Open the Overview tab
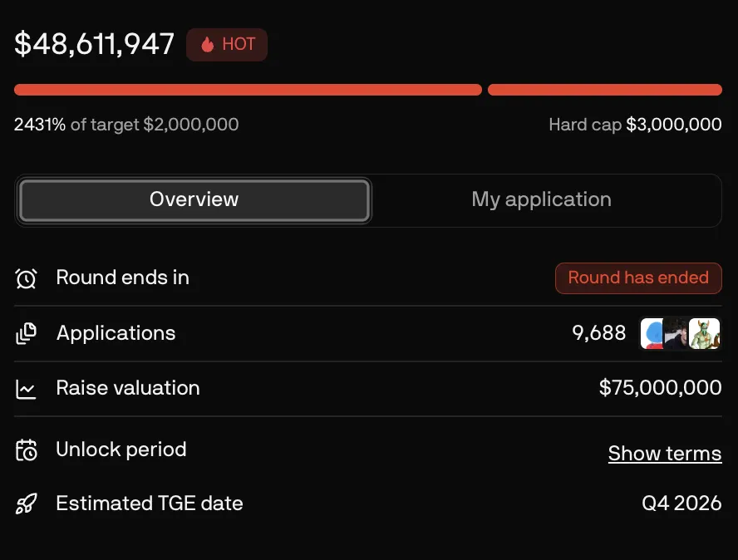 [x=194, y=200]
